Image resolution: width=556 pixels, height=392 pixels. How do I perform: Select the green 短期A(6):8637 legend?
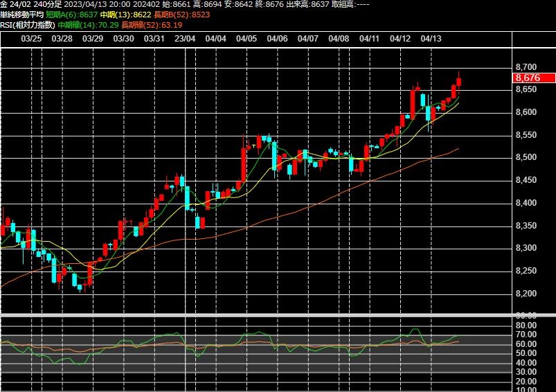71,15
